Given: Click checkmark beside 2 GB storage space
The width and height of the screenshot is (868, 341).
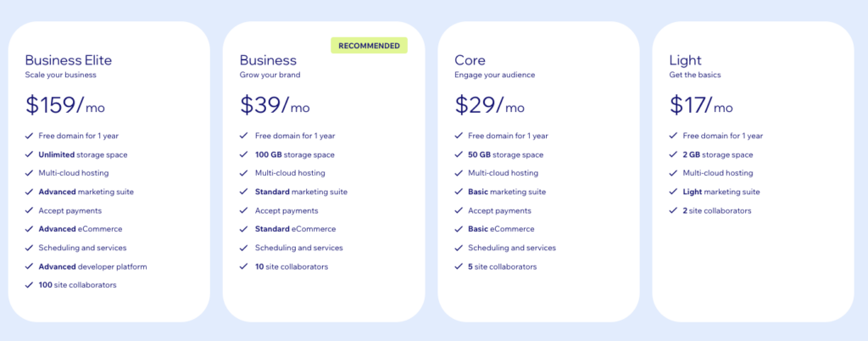Looking at the screenshot, I should pyautogui.click(x=673, y=154).
